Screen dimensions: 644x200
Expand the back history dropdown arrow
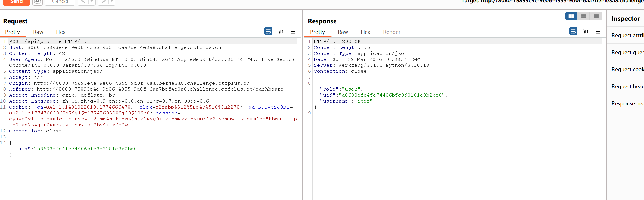tap(92, 2)
